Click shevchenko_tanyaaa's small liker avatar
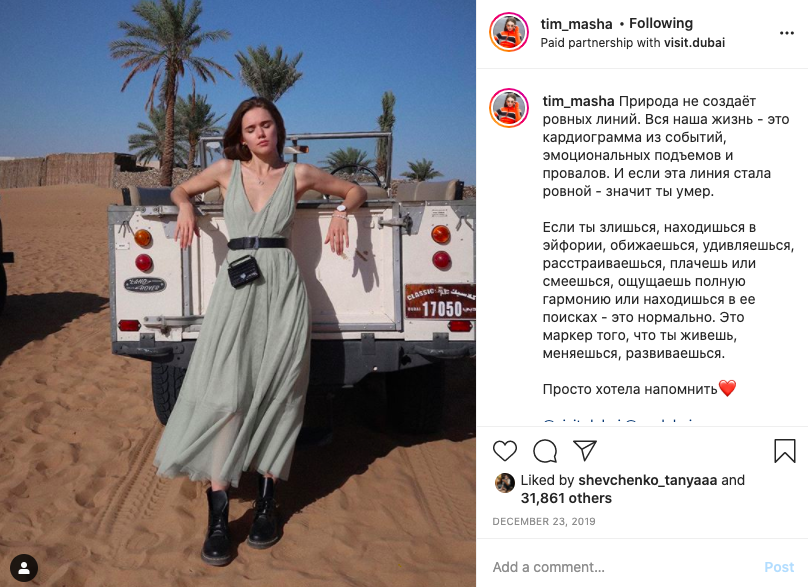The image size is (808, 587). (504, 483)
